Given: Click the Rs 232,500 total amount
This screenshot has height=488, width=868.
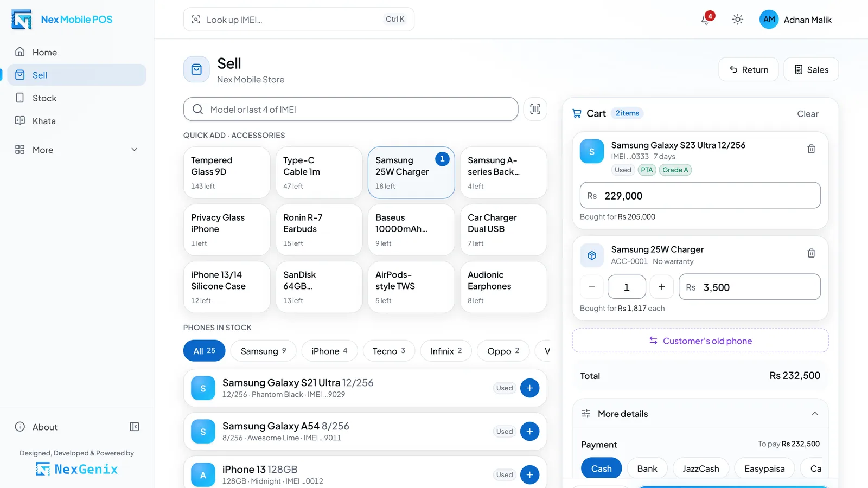Looking at the screenshot, I should point(795,376).
